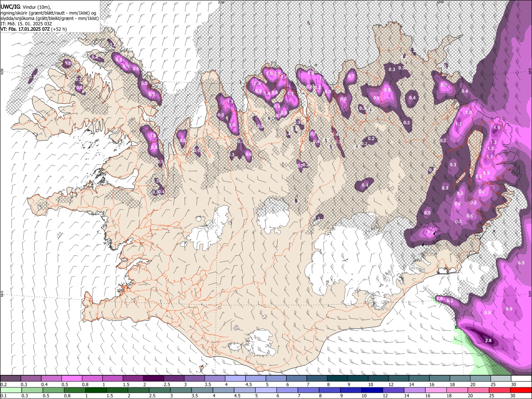Click the lower legend swatch for 3–3.5
Screen dimensions: 532x399
pos(180,390)
